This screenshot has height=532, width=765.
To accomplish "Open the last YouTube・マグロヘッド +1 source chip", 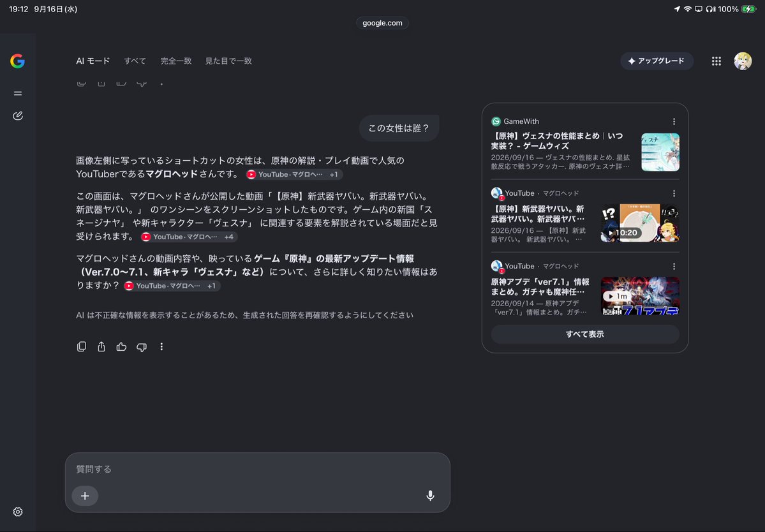I will click(171, 286).
